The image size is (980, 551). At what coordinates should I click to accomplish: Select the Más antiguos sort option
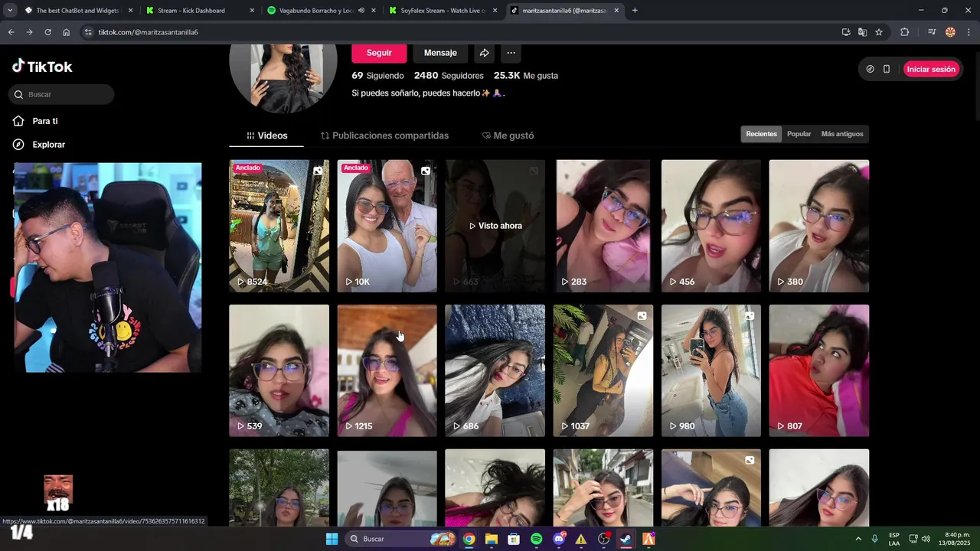coord(842,134)
